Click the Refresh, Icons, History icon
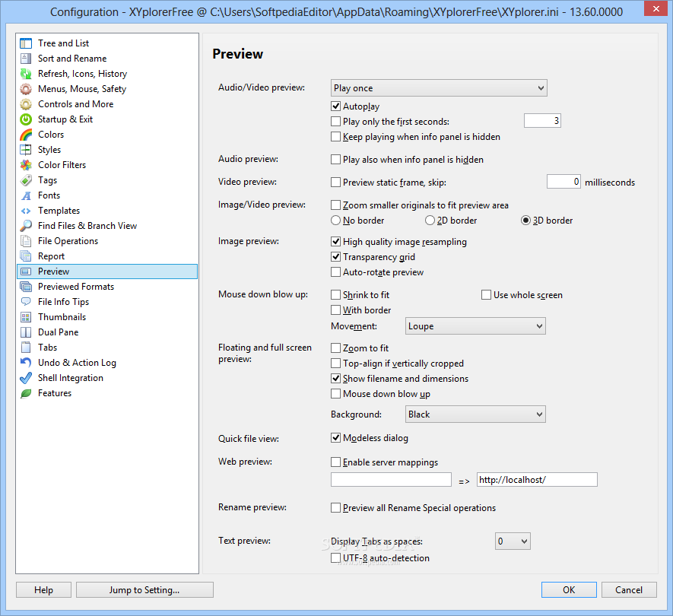Screen dimensions: 673x616 coord(26,74)
